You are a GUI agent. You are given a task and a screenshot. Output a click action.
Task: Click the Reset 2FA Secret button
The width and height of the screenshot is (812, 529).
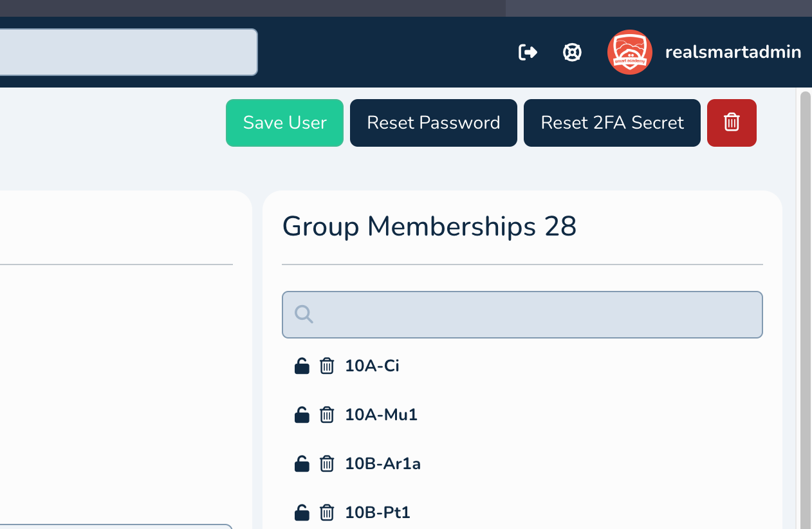point(612,123)
